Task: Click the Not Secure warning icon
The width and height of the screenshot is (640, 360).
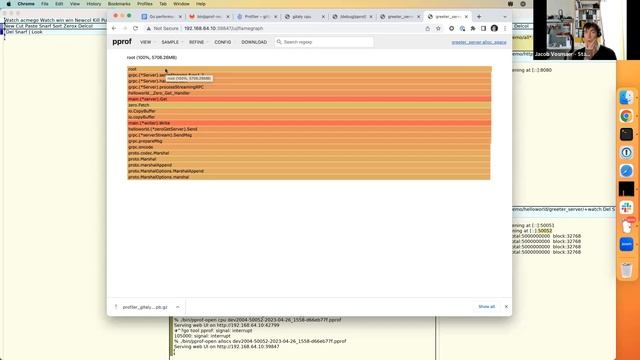Action: click(x=149, y=29)
